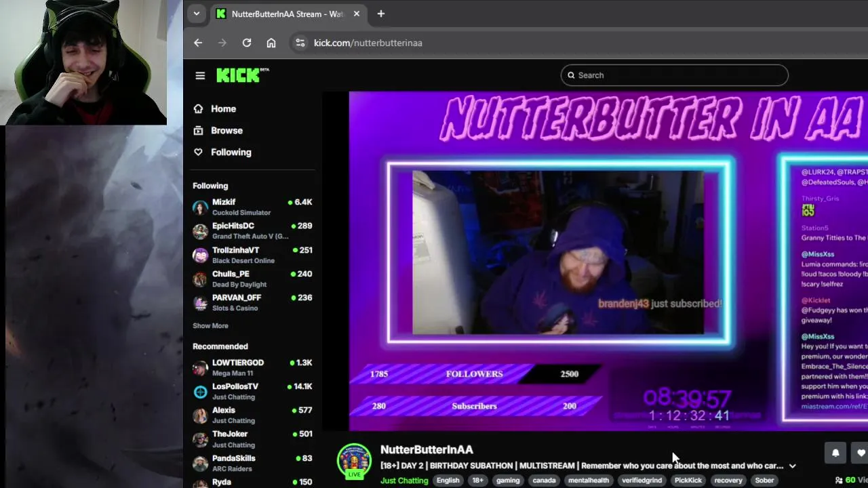Open a new browser tab
This screenshot has height=488, width=868.
tap(380, 14)
